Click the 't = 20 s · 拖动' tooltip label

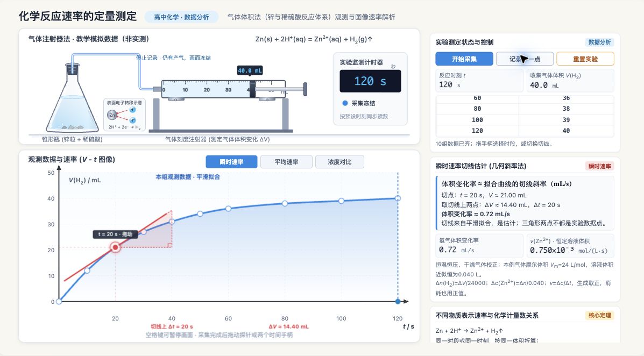[115, 234]
